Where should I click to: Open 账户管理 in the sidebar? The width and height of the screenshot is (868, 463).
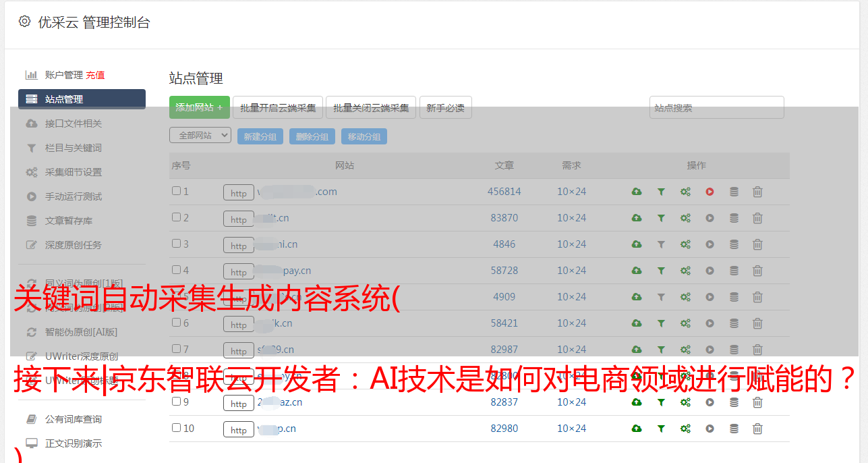64,75
